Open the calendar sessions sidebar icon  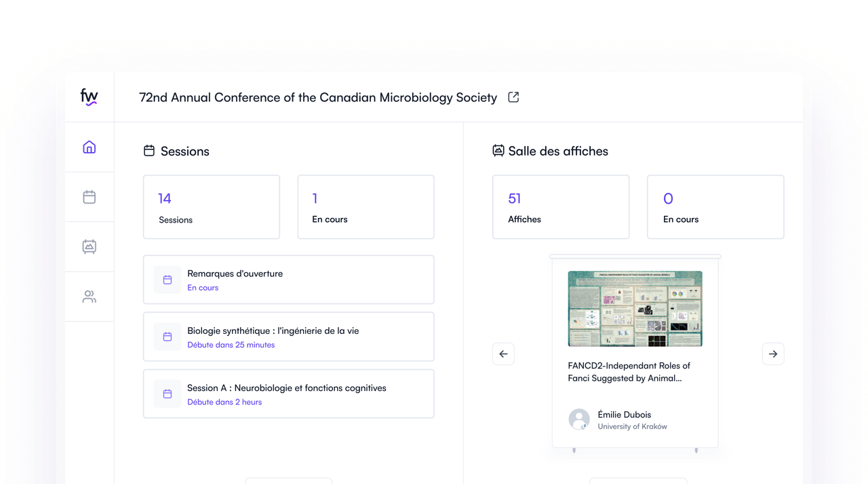pos(89,197)
